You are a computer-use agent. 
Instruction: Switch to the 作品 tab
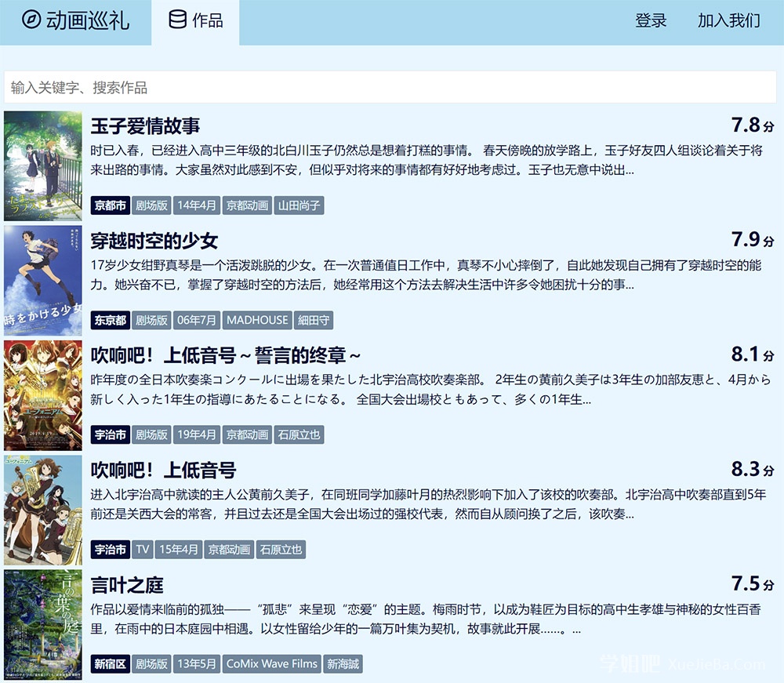pos(195,23)
